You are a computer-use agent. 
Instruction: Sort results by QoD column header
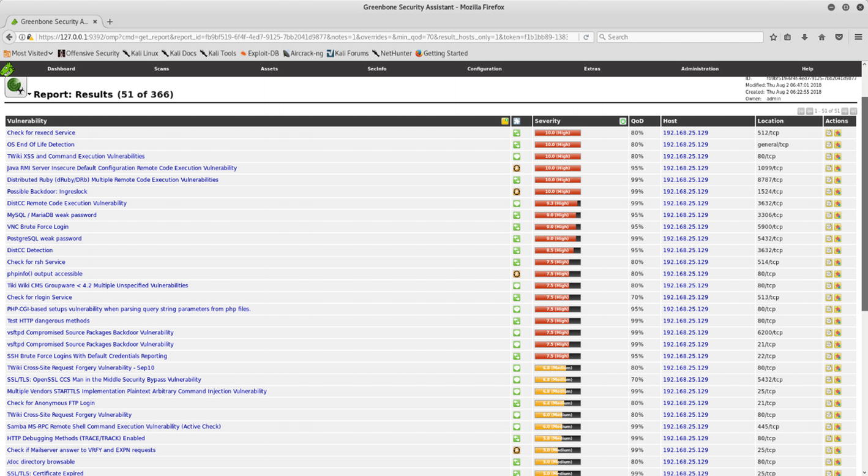click(637, 121)
